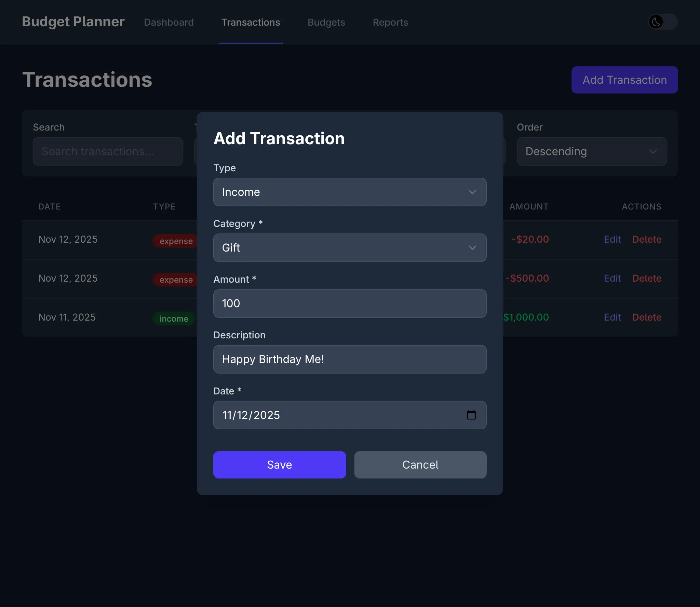Click the Amount field containing 100
The width and height of the screenshot is (700, 607).
[x=349, y=303]
